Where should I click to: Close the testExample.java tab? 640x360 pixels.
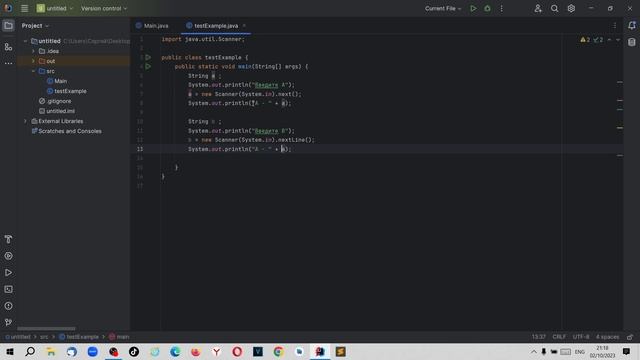(x=244, y=26)
